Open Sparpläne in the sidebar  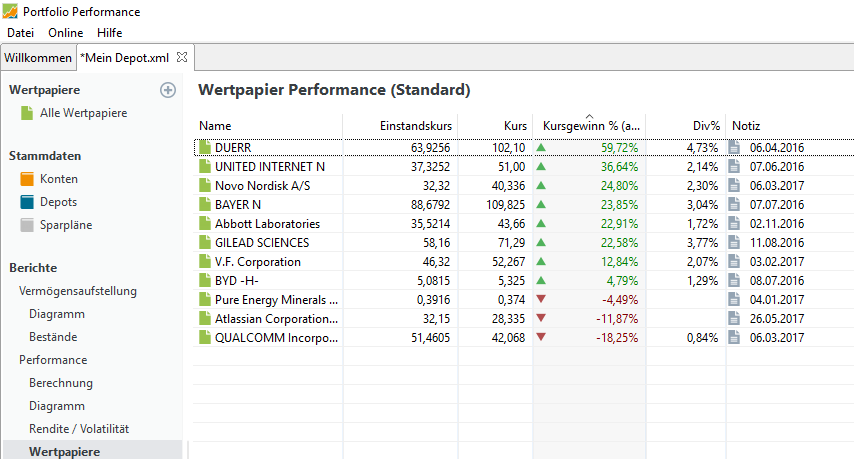click(66, 225)
